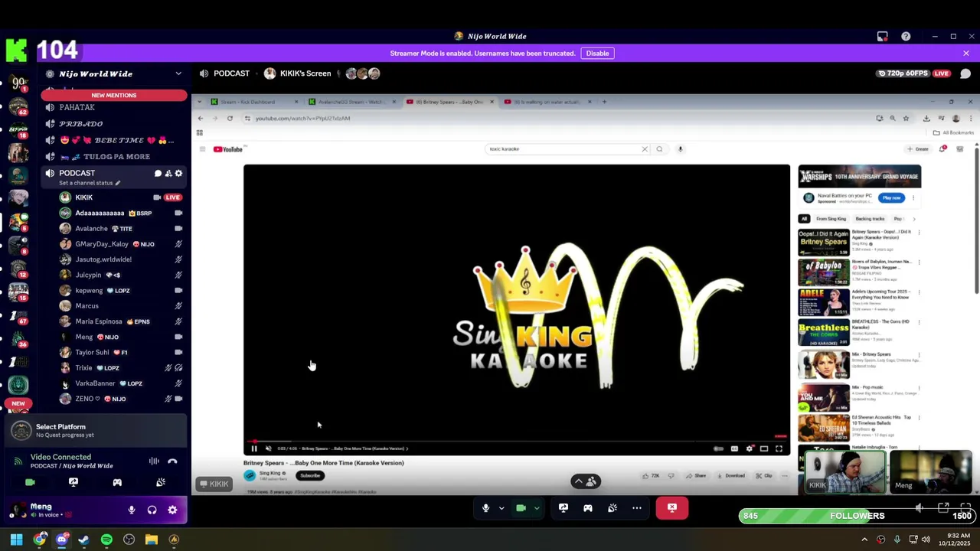Open User Settings gear icon

click(172, 510)
